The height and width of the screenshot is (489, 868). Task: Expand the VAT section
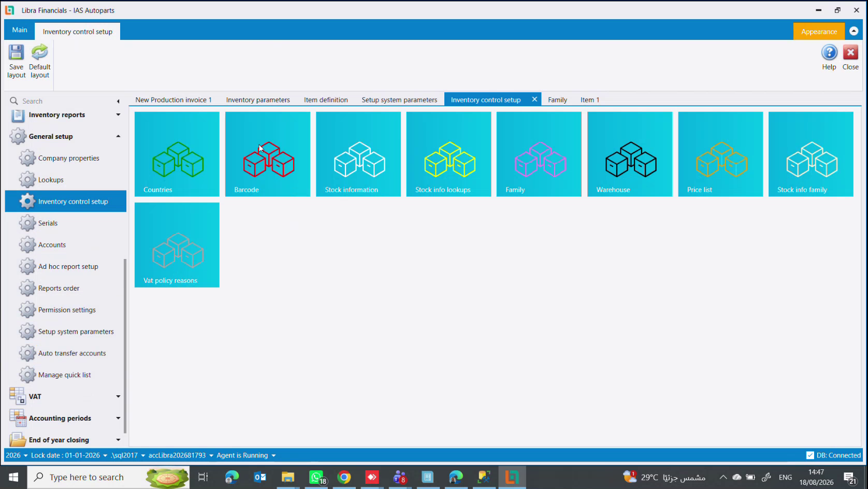pyautogui.click(x=119, y=396)
